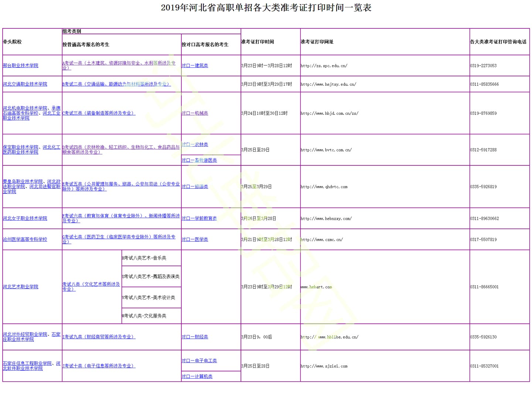Select URL http://www.bvtc.com.cn/
The width and height of the screenshot is (532, 405).
(326, 150)
